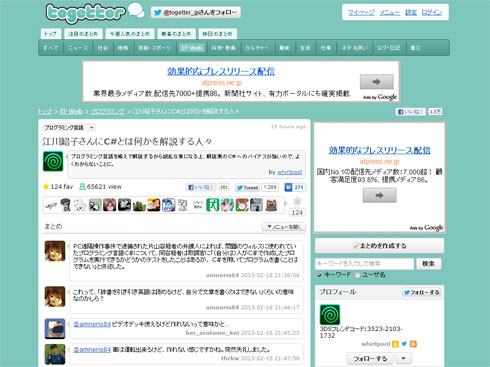Image resolution: width=490 pixels, height=367 pixels.
Task: Select the すべて category
Action: [51, 48]
